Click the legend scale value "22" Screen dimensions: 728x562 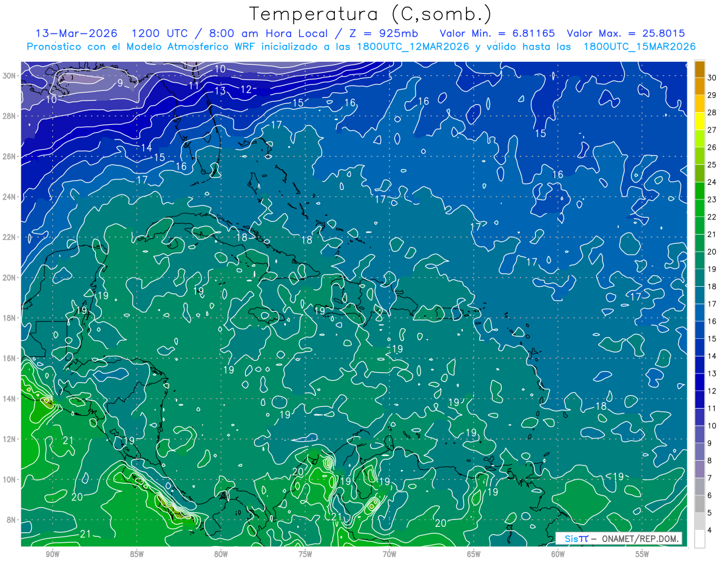click(712, 217)
